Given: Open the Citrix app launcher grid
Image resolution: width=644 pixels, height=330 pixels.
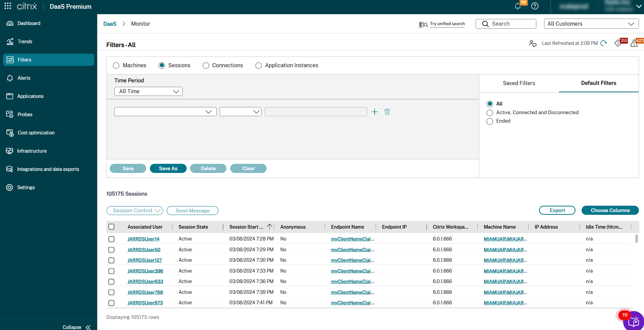Looking at the screenshot, I should (8, 6).
